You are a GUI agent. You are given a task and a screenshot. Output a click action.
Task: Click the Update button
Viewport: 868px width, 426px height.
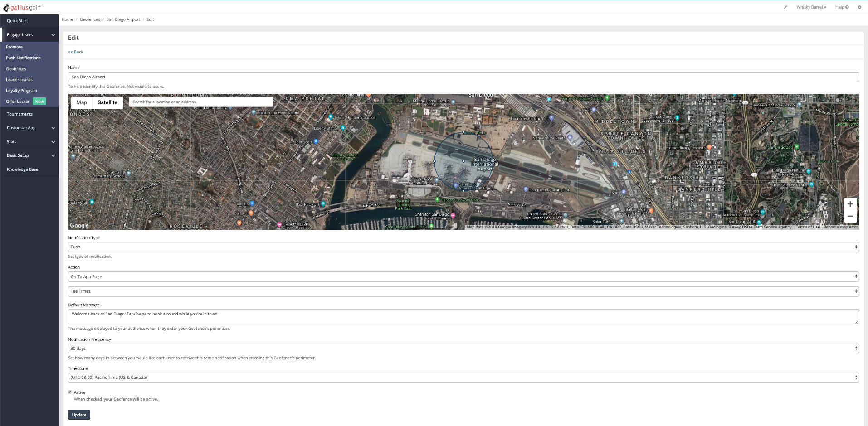pyautogui.click(x=79, y=415)
